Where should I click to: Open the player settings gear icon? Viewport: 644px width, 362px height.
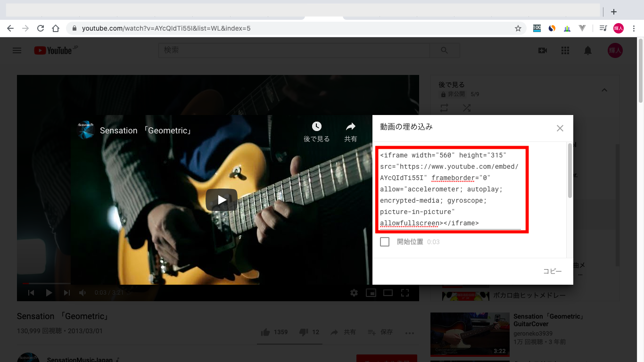pyautogui.click(x=354, y=292)
